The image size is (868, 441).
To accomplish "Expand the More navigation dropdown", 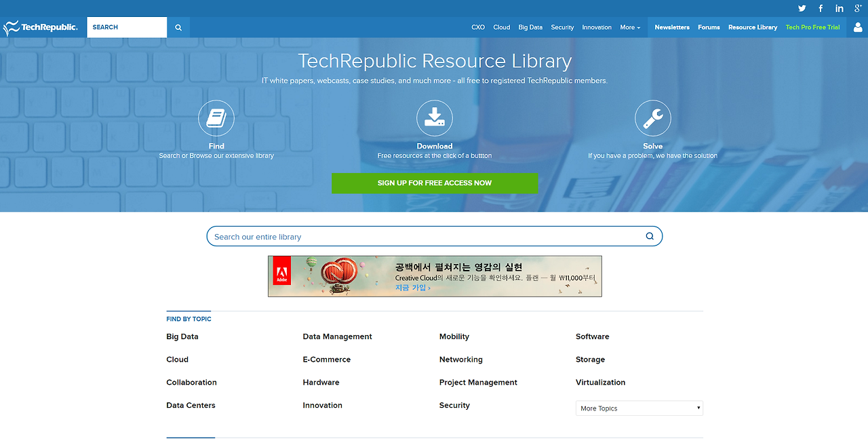I will coord(630,27).
